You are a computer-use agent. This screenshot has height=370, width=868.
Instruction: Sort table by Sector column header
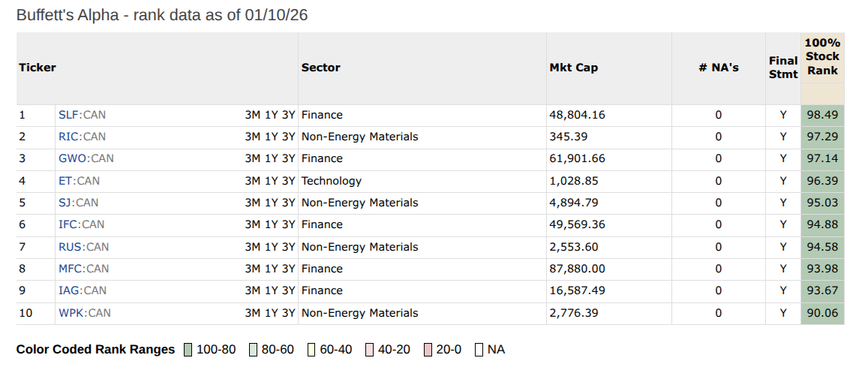click(321, 68)
